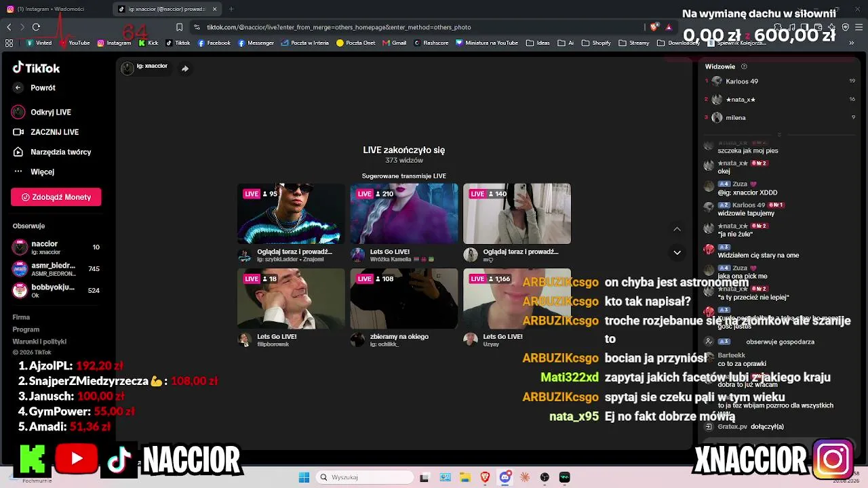868x488 pixels.
Task: Open the 'zbieramy na okiego' LIVE thumbnail
Action: point(404,299)
